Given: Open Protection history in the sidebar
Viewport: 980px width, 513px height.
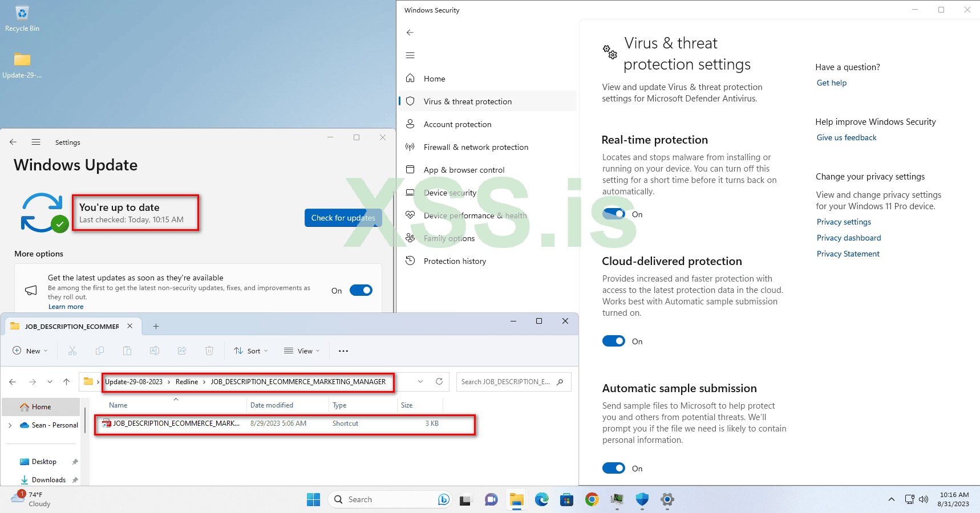Looking at the screenshot, I should [x=487, y=261].
